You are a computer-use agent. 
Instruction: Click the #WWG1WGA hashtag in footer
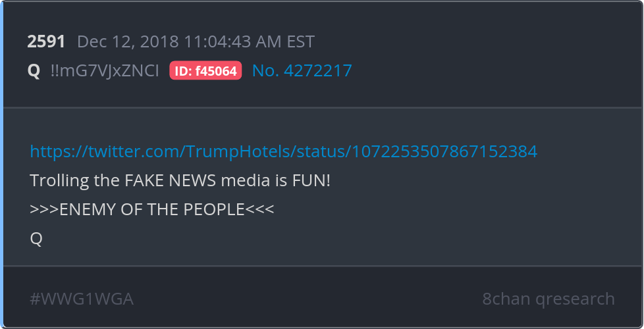click(82, 299)
